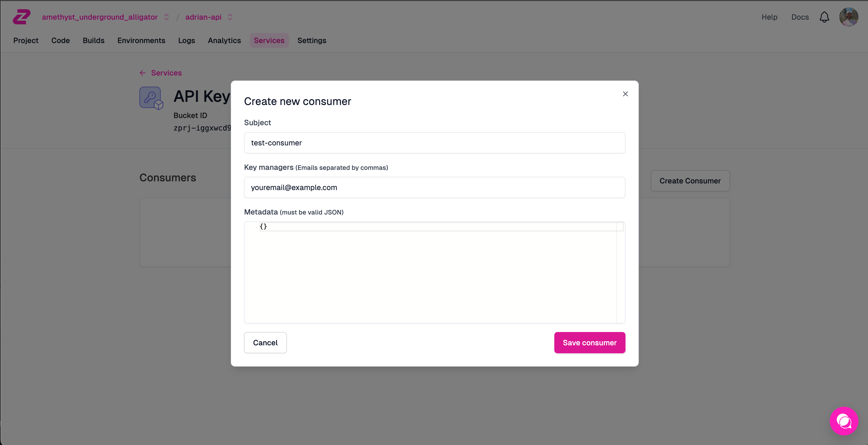Click the Create Consumer button
868x445 pixels.
(x=690, y=180)
